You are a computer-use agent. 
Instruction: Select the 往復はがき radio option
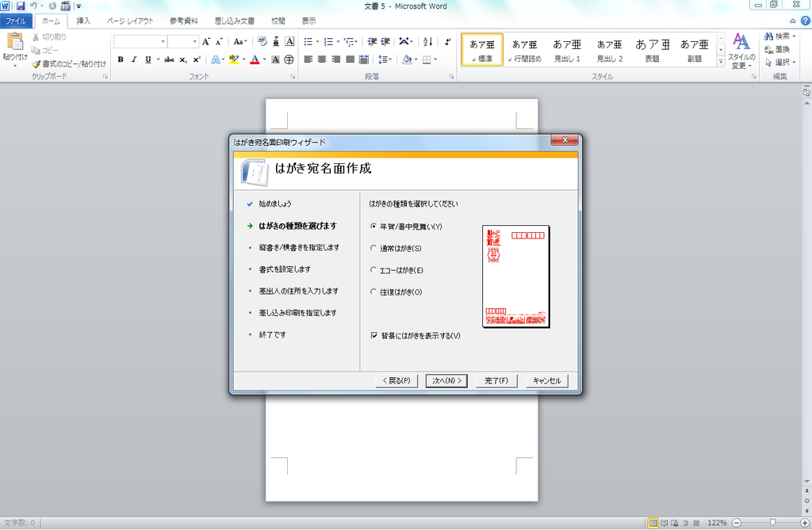tap(373, 292)
